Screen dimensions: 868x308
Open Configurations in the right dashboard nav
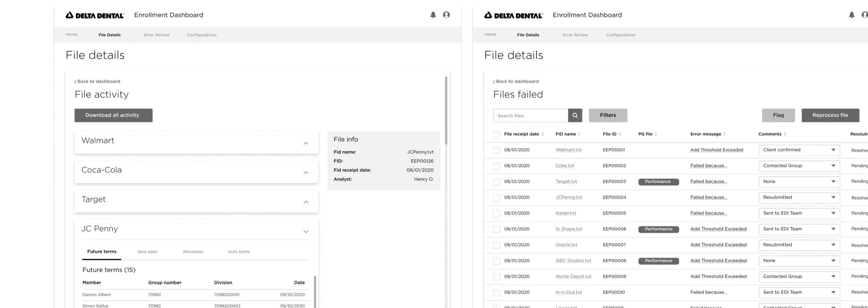(x=620, y=35)
